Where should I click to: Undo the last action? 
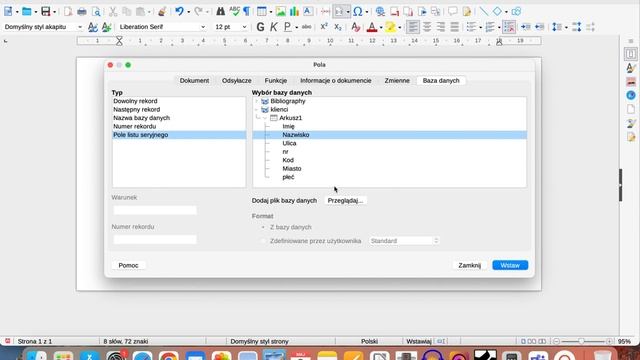(179, 11)
